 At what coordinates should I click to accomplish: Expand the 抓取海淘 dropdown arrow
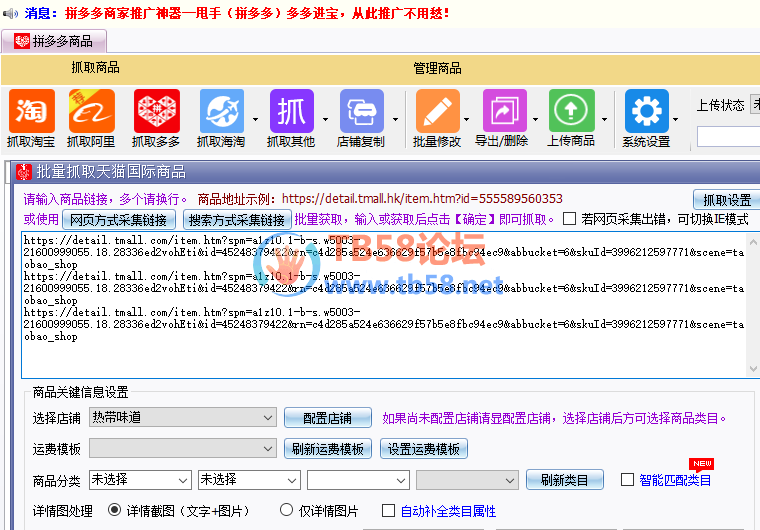[x=255, y=119]
